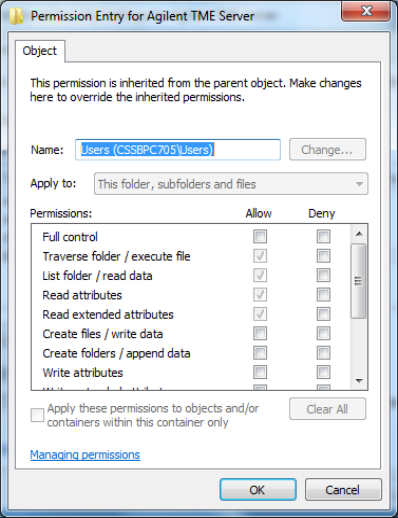Select the Object tab

tap(40, 51)
